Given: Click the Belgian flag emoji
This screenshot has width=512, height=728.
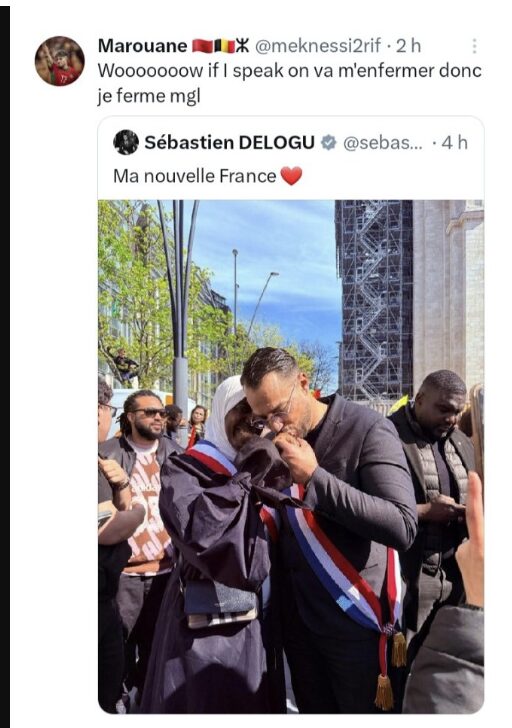Looking at the screenshot, I should pos(223,46).
